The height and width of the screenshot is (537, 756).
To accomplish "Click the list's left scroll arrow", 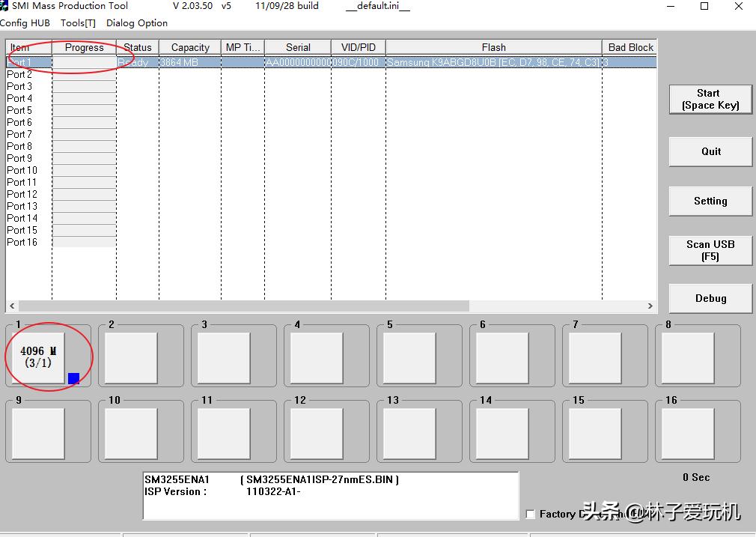I will click(12, 306).
